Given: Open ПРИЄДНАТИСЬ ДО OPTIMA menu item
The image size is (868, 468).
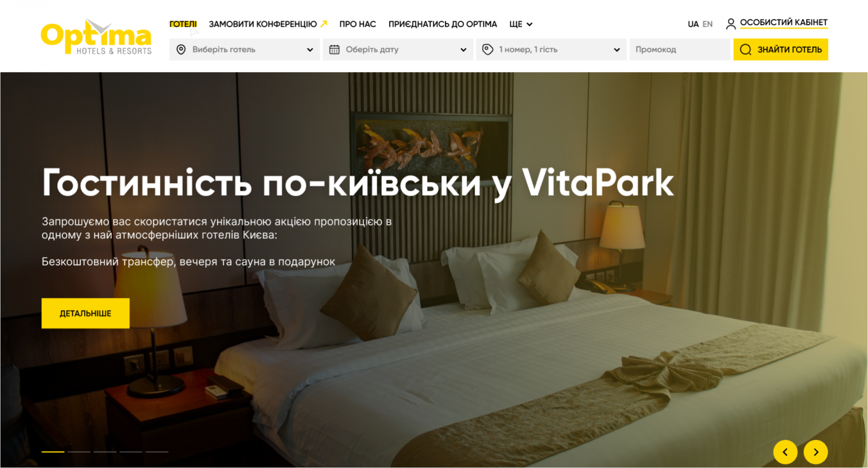Looking at the screenshot, I should pyautogui.click(x=443, y=24).
